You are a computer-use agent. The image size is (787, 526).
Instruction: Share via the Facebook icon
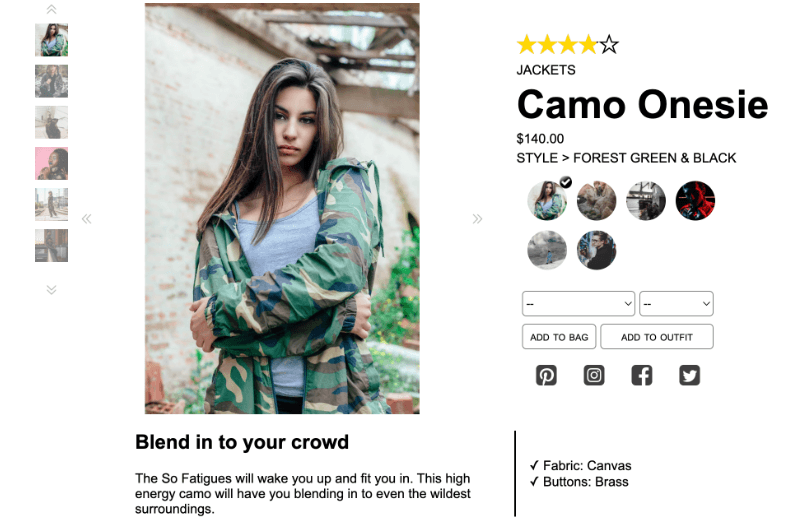pos(641,375)
